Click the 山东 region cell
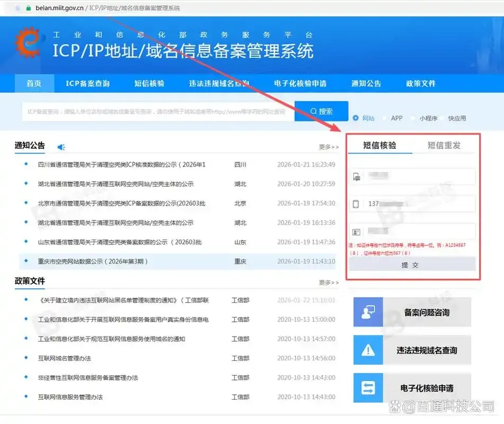 pyautogui.click(x=240, y=242)
